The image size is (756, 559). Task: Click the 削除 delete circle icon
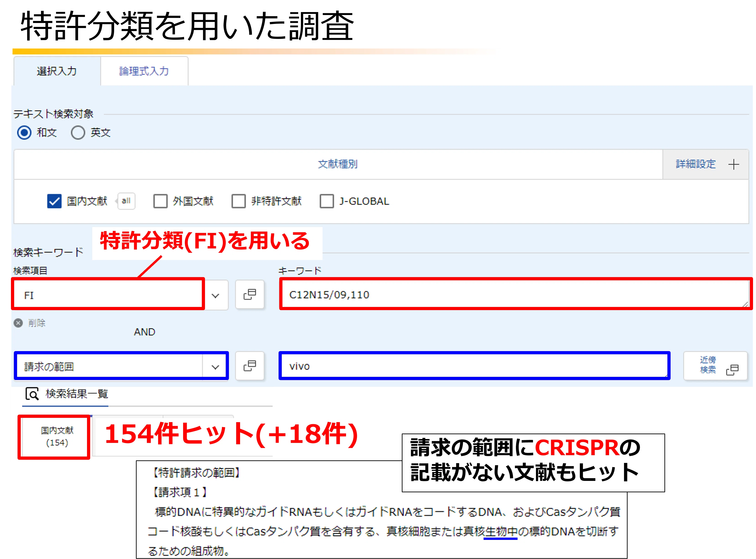pos(18,323)
